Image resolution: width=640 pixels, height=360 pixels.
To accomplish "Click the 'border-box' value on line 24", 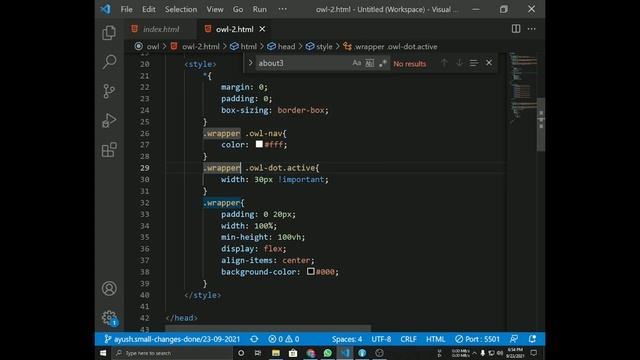I will (x=301, y=110).
